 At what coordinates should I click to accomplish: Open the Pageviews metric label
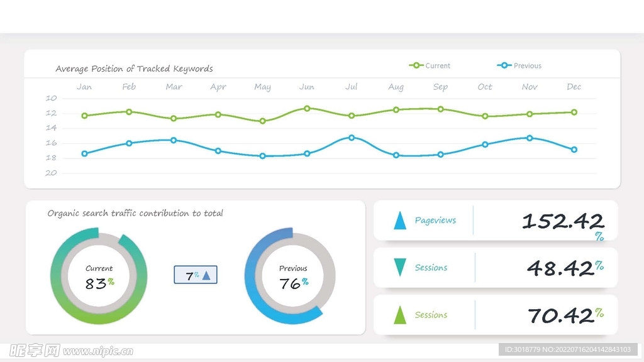click(x=435, y=221)
